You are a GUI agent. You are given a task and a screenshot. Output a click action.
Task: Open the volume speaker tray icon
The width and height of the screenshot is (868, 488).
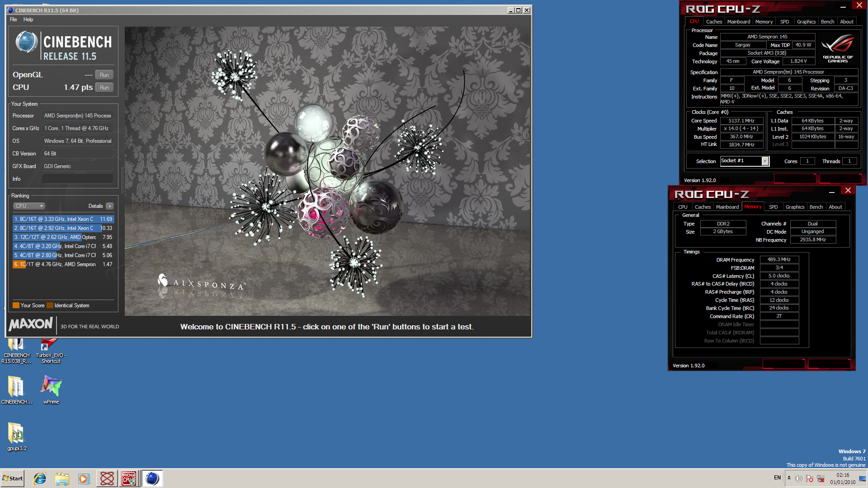[799, 479]
